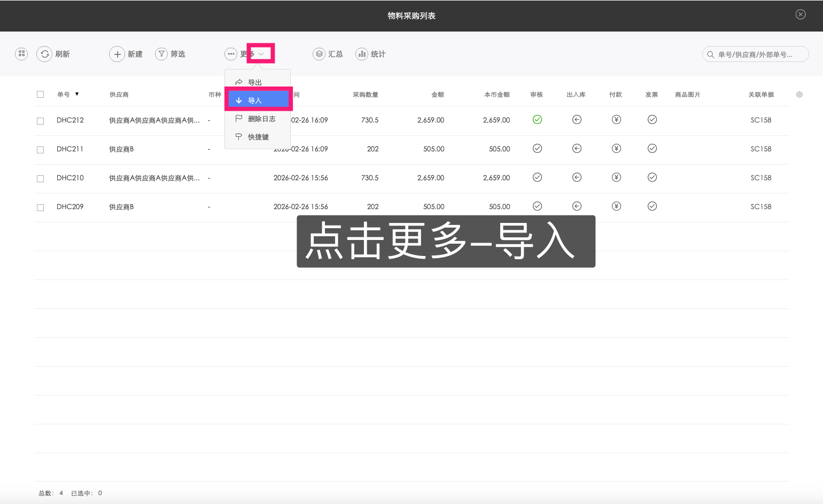Click the 统计 statistics icon

point(362,53)
